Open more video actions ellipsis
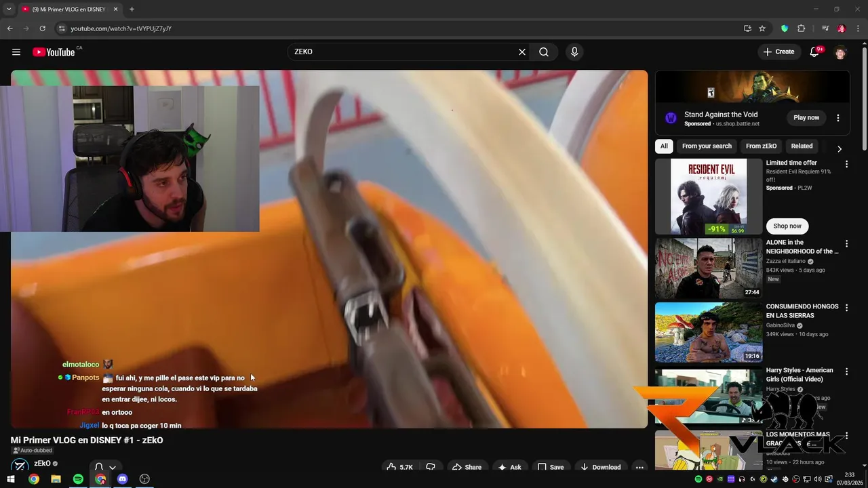 pos(639,467)
